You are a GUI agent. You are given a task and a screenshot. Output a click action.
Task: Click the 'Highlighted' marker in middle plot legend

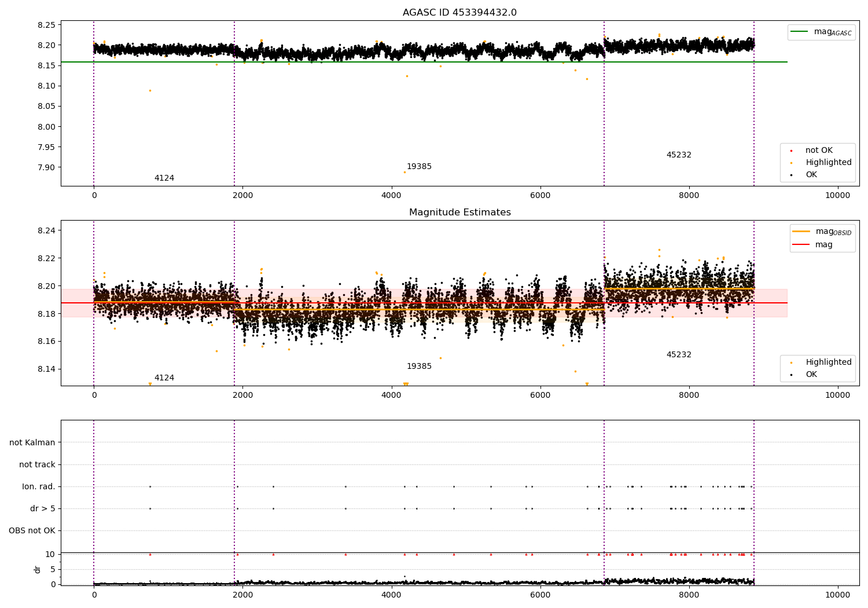coord(791,362)
